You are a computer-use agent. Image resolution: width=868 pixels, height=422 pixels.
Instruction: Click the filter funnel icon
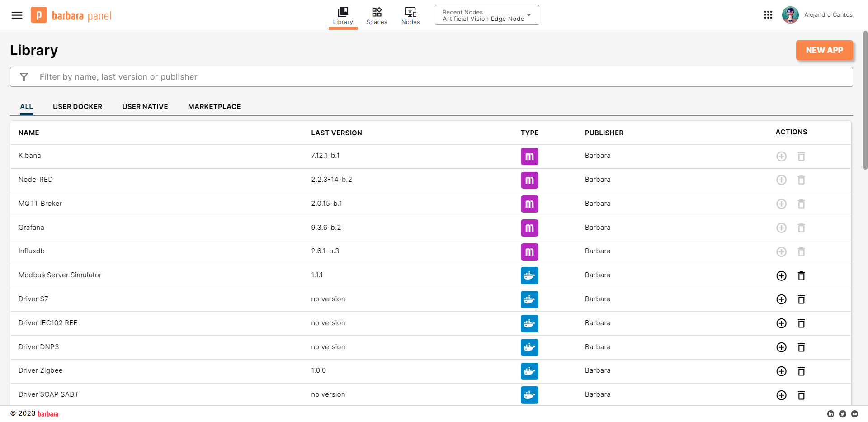coord(24,77)
